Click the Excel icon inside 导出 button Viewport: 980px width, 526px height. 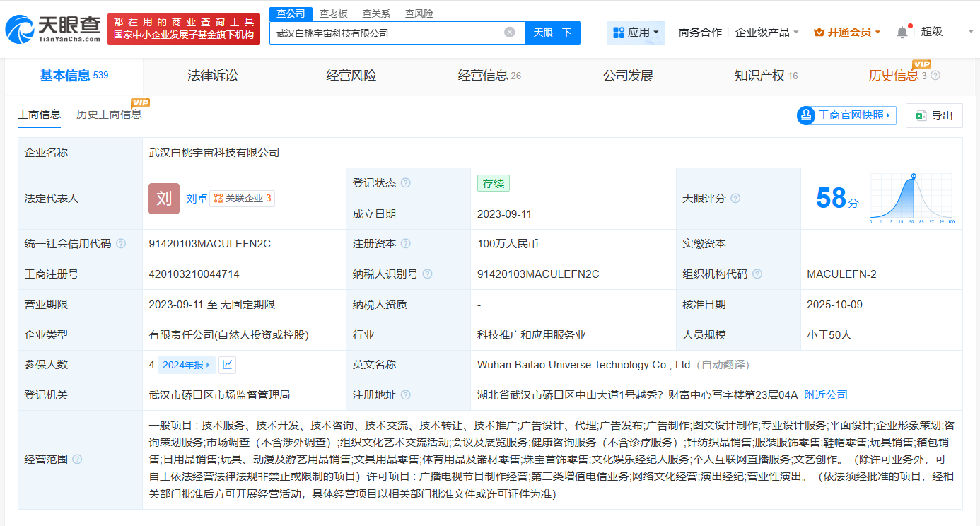(919, 115)
